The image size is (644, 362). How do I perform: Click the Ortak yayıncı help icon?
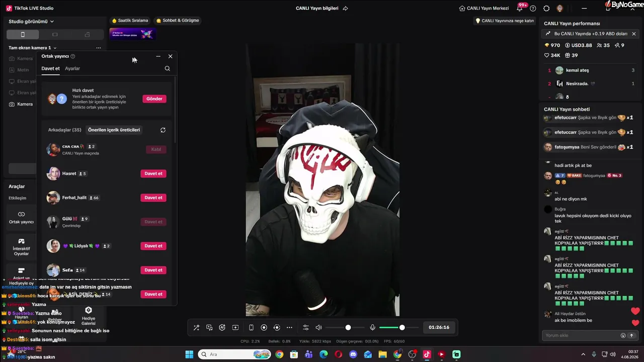tap(73, 56)
